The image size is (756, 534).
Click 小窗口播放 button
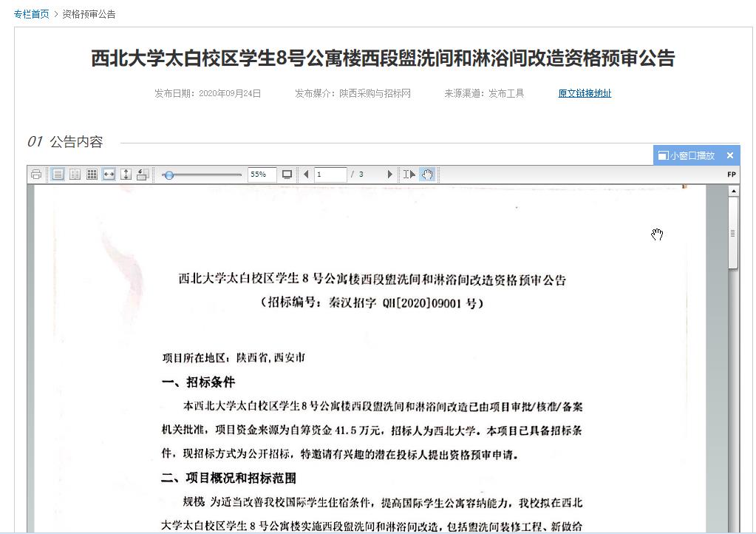click(x=687, y=155)
